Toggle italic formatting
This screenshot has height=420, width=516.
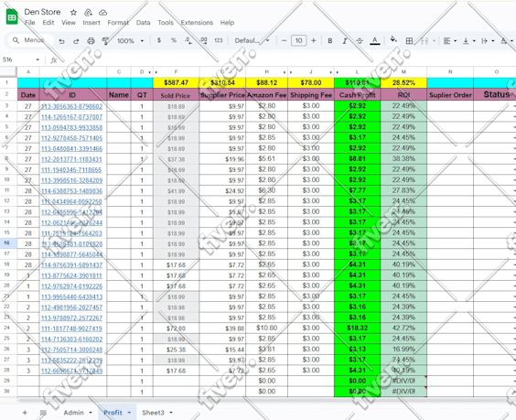click(x=345, y=41)
